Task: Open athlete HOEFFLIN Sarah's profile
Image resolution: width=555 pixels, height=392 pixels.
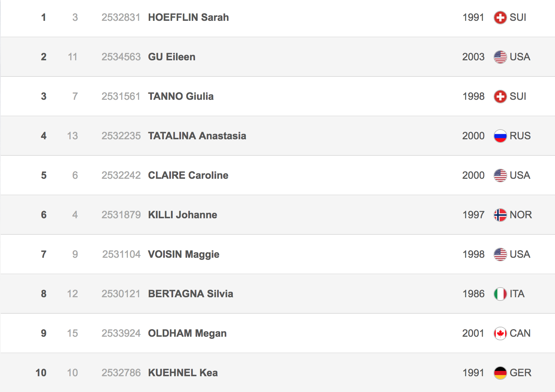Action: click(188, 18)
